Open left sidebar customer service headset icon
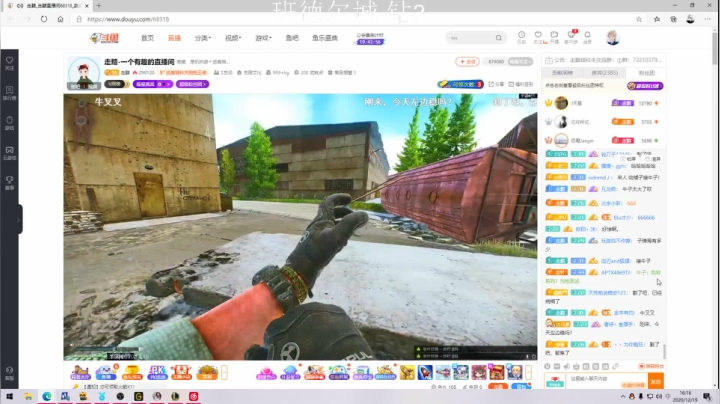720x404 pixels. [9, 372]
